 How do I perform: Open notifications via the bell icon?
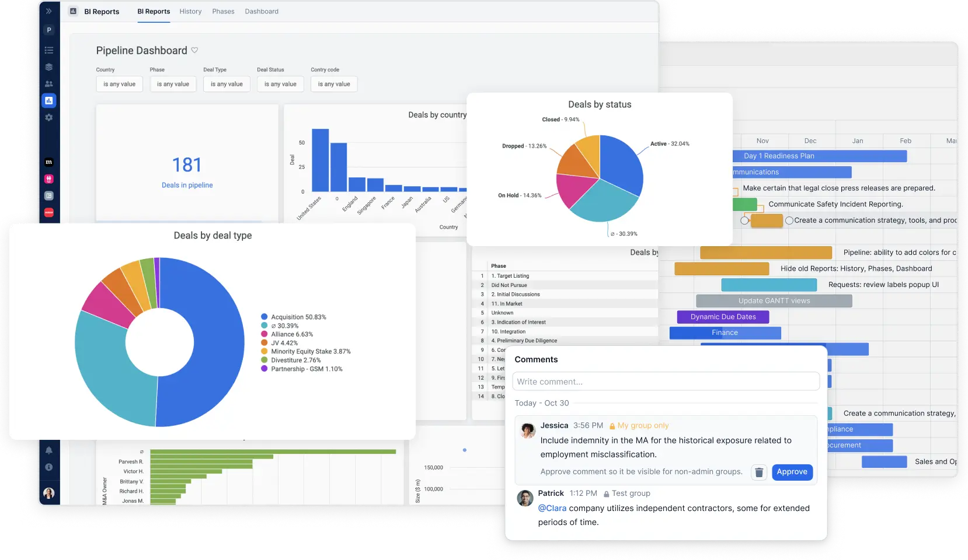point(49,450)
